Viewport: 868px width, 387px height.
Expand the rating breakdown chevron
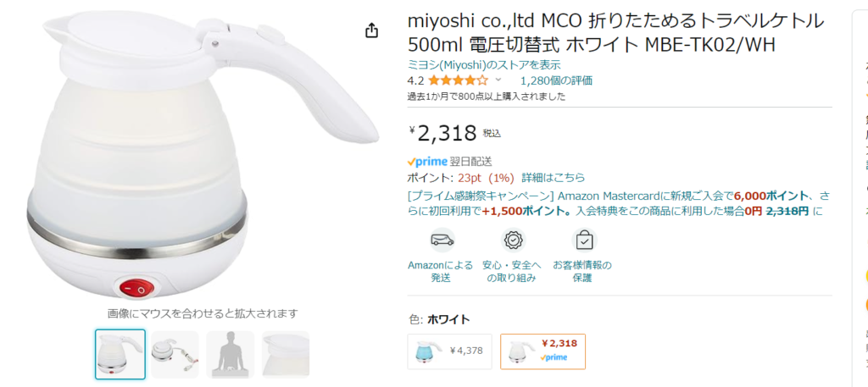point(498,80)
